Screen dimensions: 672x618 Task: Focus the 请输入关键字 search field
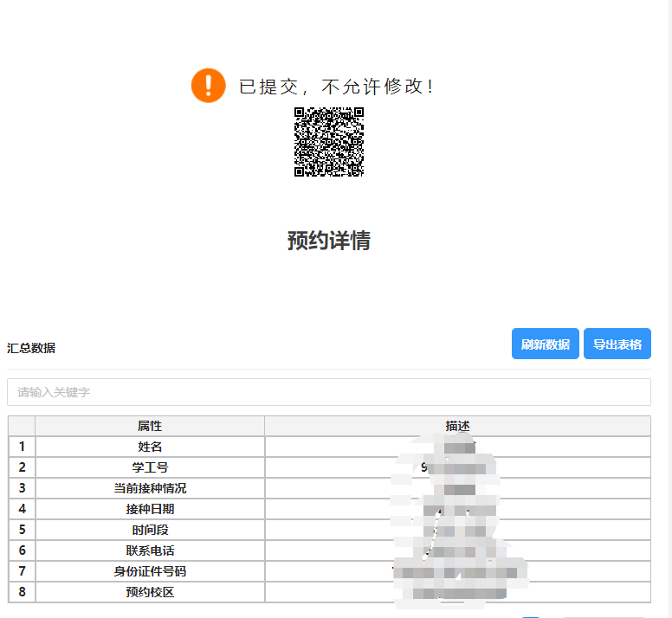coord(328,392)
